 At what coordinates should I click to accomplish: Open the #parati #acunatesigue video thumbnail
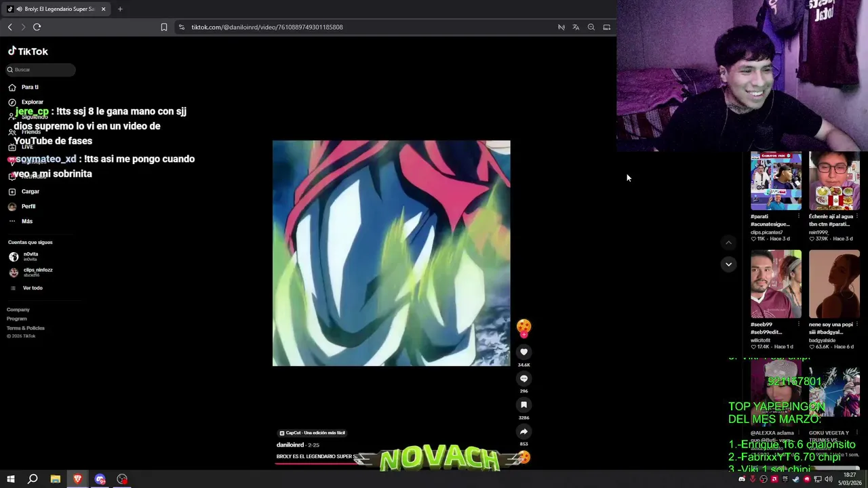point(776,181)
